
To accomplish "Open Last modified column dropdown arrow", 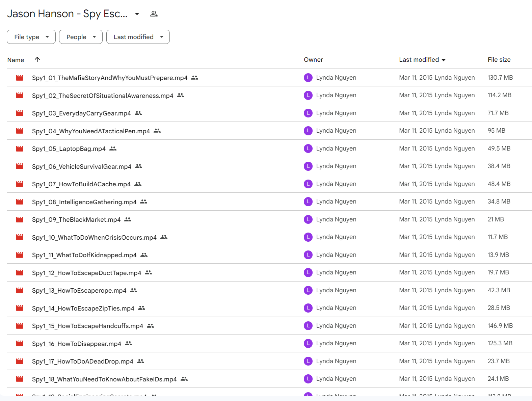I will [x=444, y=60].
